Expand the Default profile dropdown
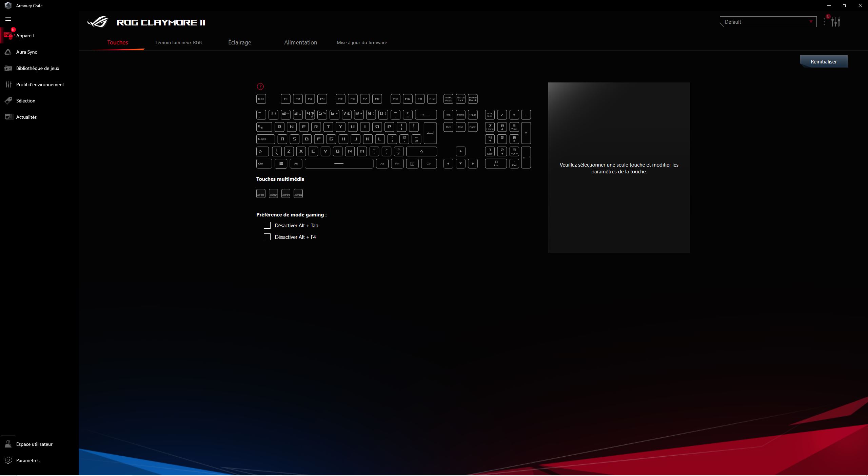This screenshot has height=476, width=868. (768, 22)
